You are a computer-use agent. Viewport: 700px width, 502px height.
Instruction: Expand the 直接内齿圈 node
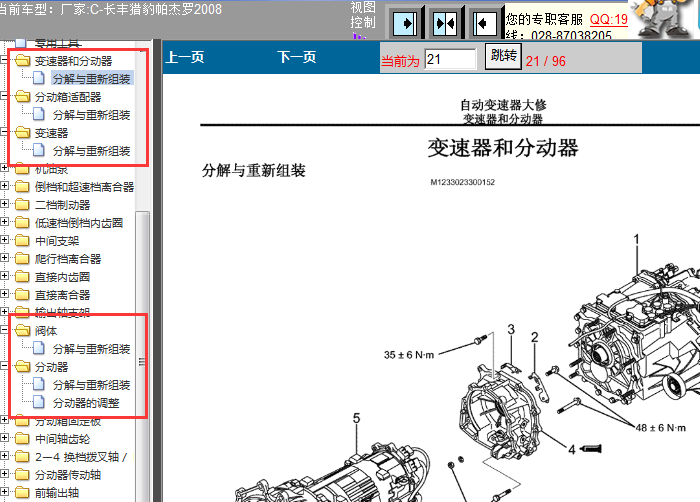(4, 276)
